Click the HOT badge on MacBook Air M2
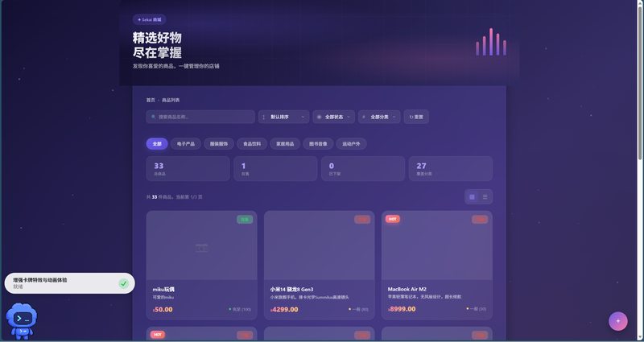 tap(393, 219)
